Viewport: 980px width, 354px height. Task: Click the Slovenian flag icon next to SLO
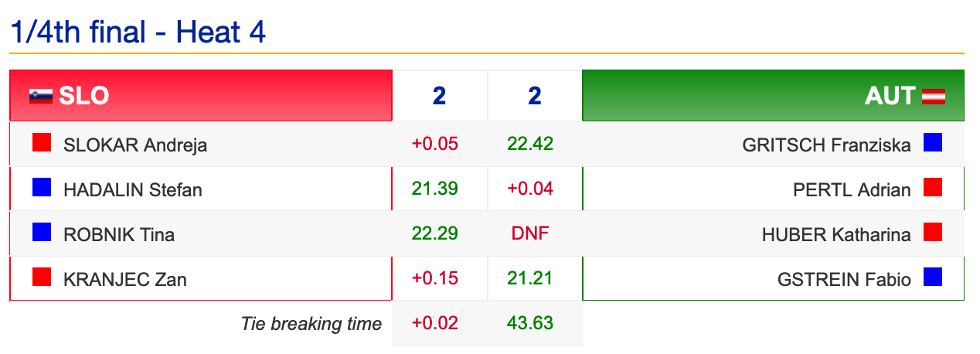[x=40, y=96]
